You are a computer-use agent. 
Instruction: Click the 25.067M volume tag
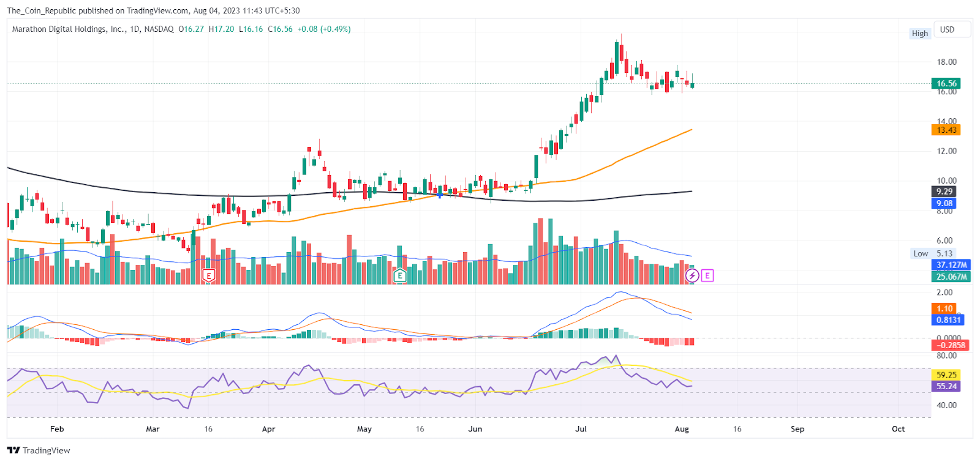point(951,277)
